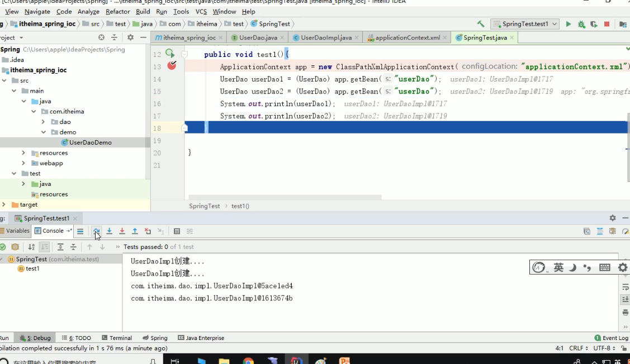Click Collapse All icon in Project panel

114,37
